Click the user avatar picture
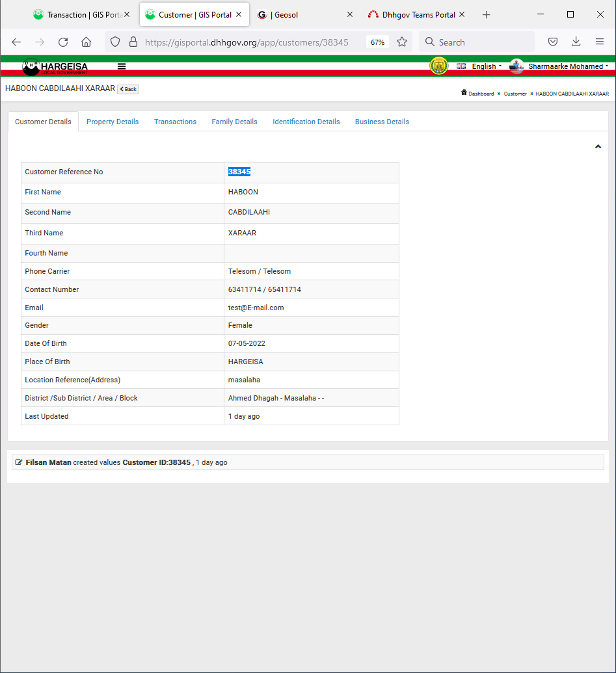This screenshot has height=673, width=616. pos(516,66)
